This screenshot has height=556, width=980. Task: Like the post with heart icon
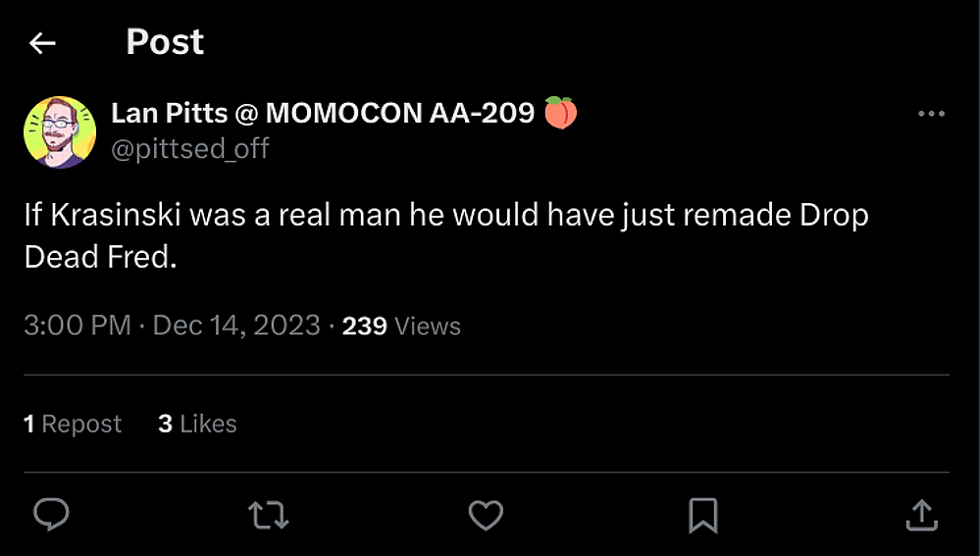pyautogui.click(x=486, y=514)
